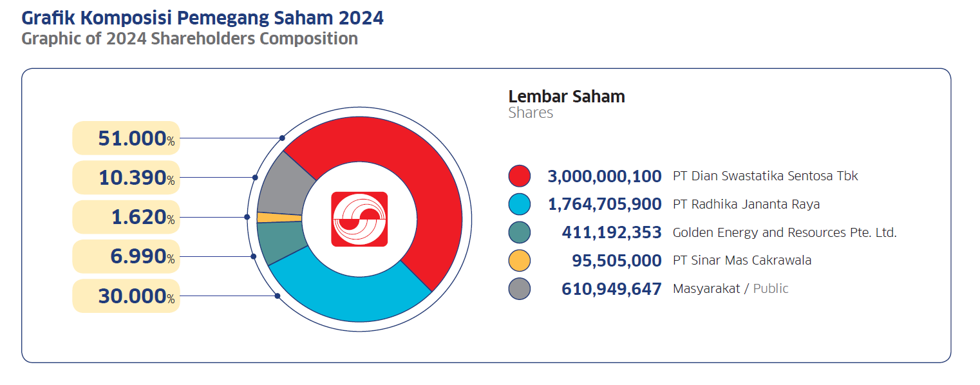The image size is (980, 385).
Task: Select the orange legend circle for Sinar Mas Cakrawala
Action: point(519,261)
